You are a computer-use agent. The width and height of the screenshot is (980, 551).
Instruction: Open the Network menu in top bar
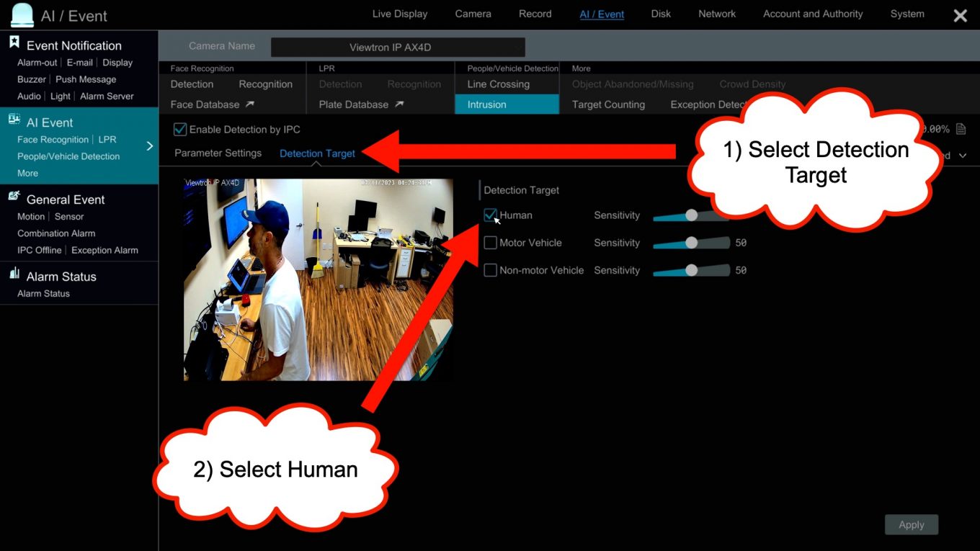[716, 14]
